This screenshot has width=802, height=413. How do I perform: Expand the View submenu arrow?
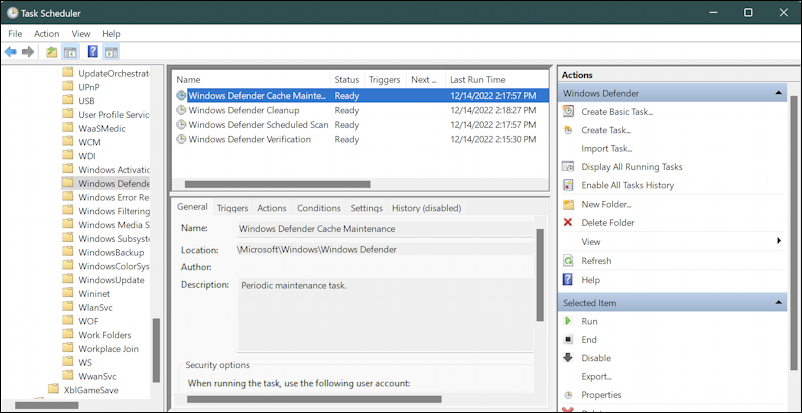[779, 241]
